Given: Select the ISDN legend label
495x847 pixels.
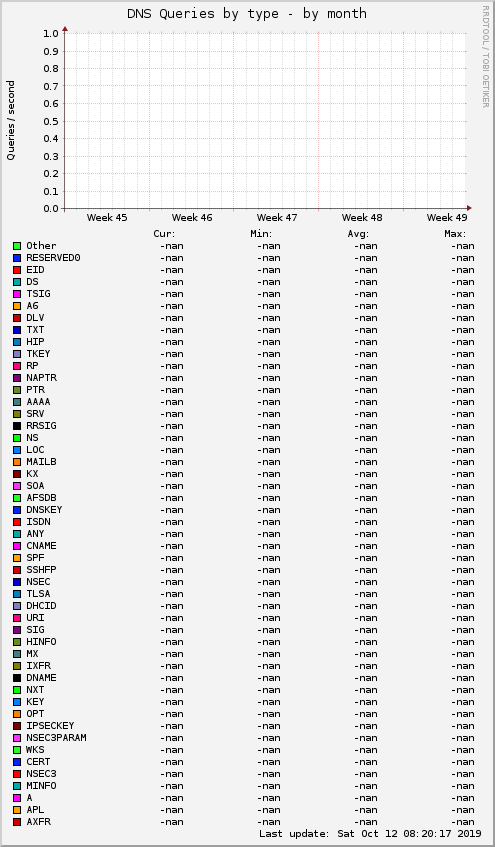Looking at the screenshot, I should point(38,522).
